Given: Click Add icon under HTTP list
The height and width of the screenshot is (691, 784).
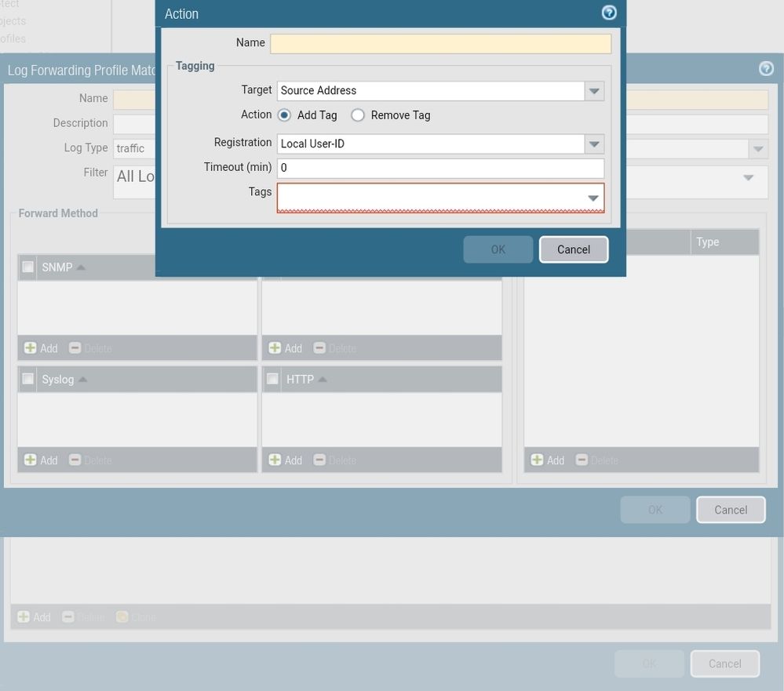Looking at the screenshot, I should pyautogui.click(x=275, y=460).
